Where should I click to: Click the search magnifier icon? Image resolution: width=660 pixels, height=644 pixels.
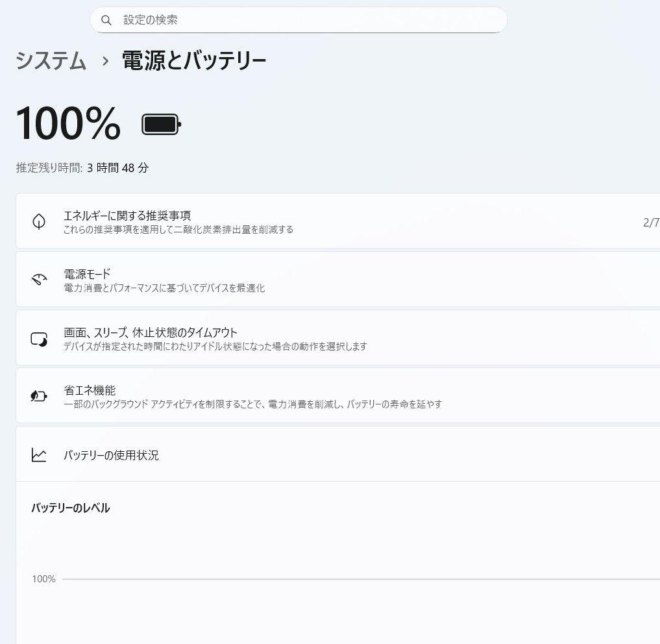(106, 20)
